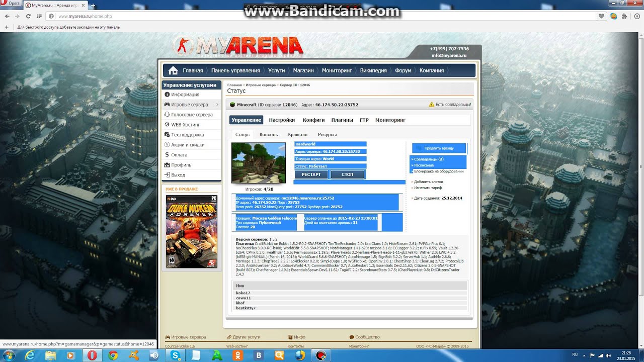This screenshot has height=362, width=644.
Task: Select the Настройки tab
Action: coord(282,120)
